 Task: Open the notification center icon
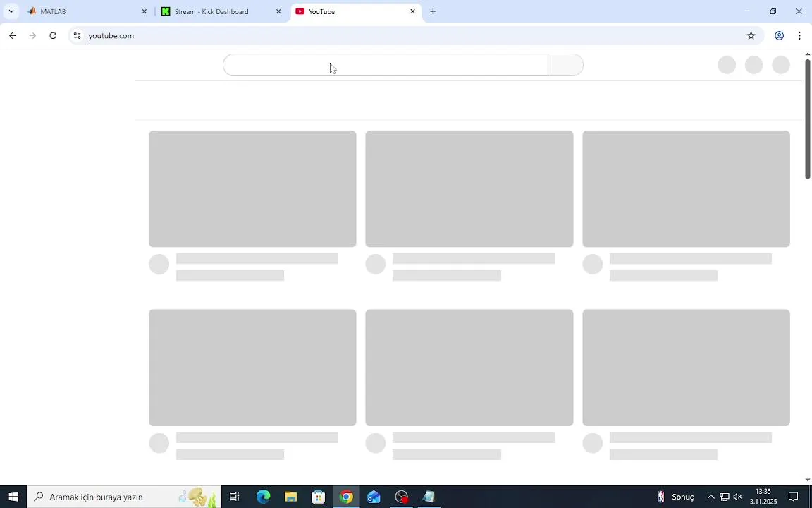(x=793, y=497)
